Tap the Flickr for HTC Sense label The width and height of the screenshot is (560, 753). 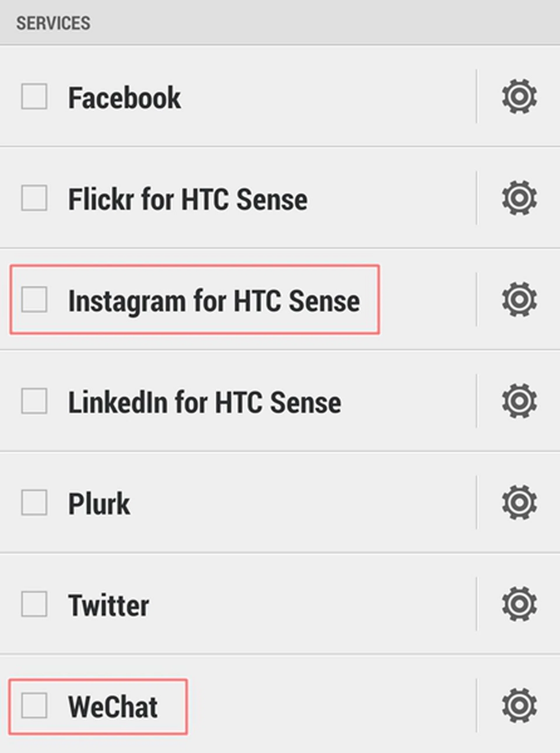[188, 199]
